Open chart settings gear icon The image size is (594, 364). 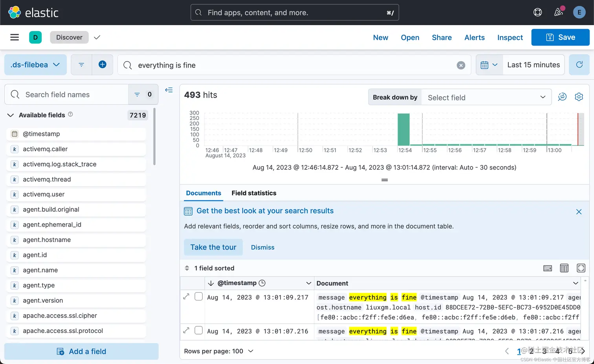click(579, 97)
